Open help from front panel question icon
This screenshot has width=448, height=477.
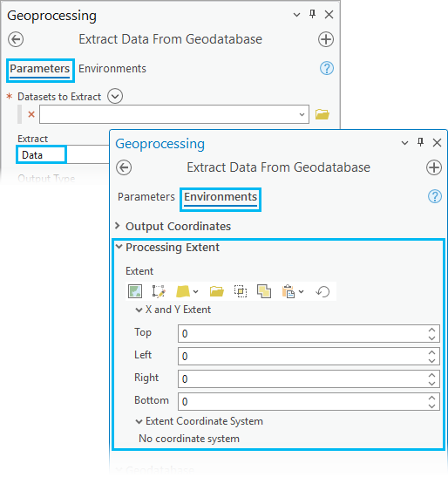click(x=435, y=196)
